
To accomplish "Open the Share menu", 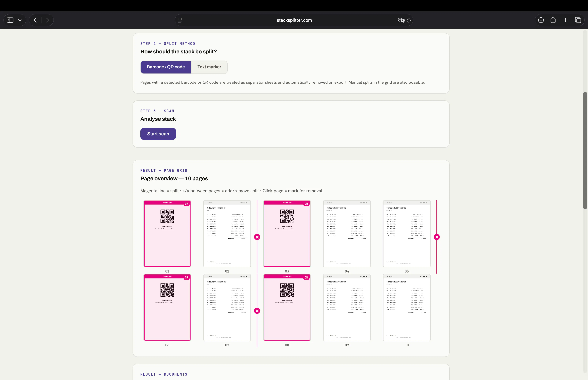I will click(553, 20).
